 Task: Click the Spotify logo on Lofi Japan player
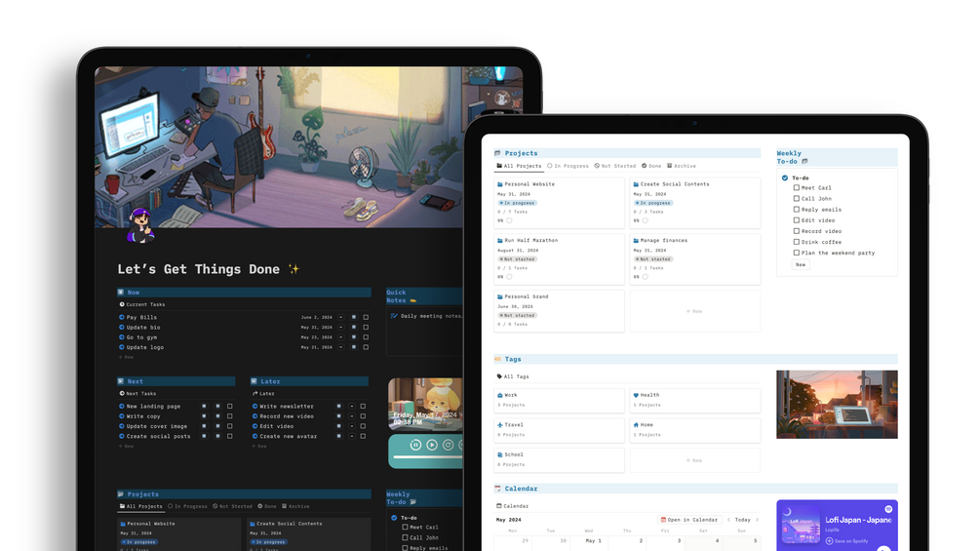pos(888,509)
